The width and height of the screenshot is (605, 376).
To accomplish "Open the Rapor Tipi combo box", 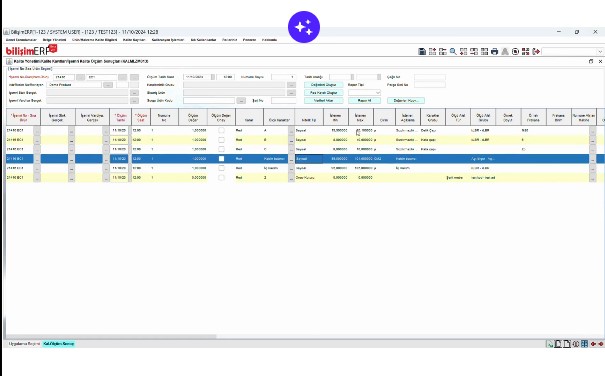I will pyautogui.click(x=364, y=93).
